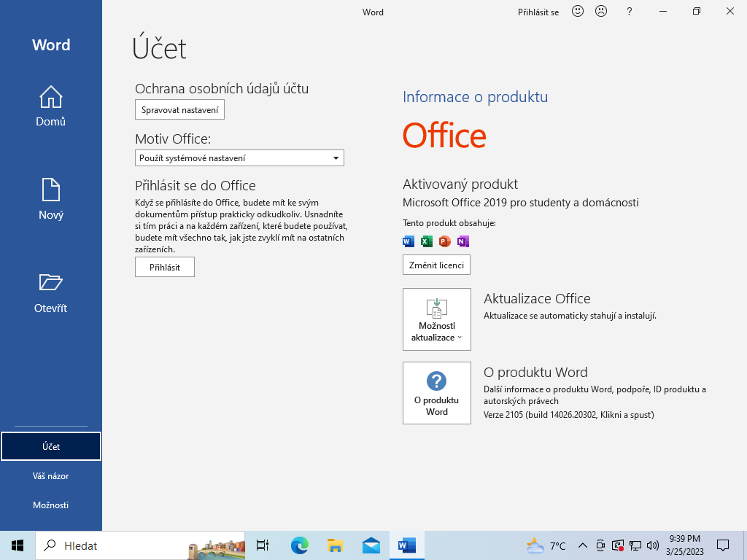Image resolution: width=747 pixels, height=560 pixels.
Task: Click the Ochrana osobních údajů účtu heading
Action: point(222,88)
